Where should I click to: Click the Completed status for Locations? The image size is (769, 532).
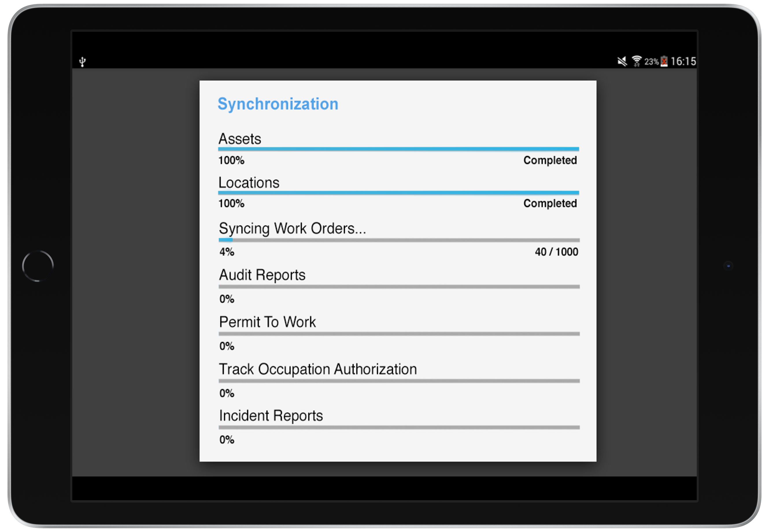coord(550,203)
